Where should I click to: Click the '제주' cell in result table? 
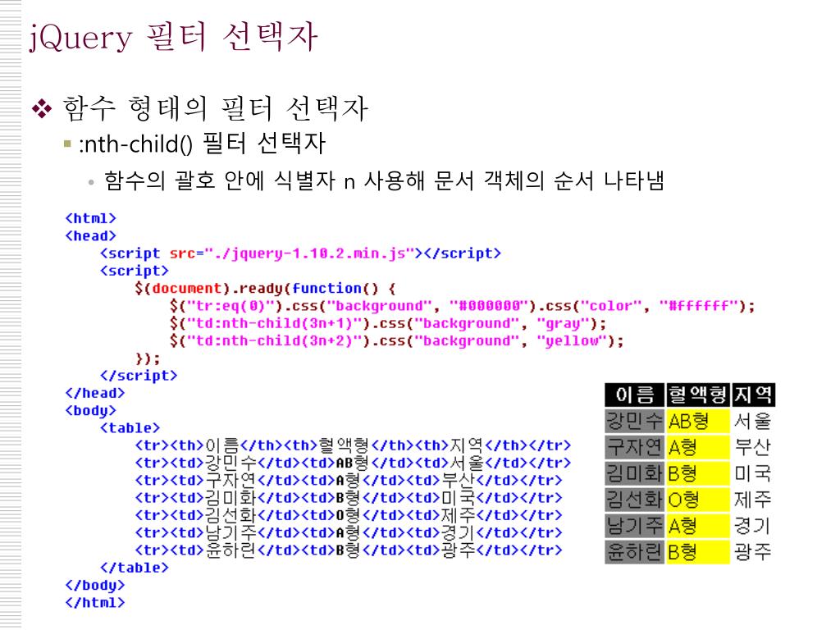point(753,500)
